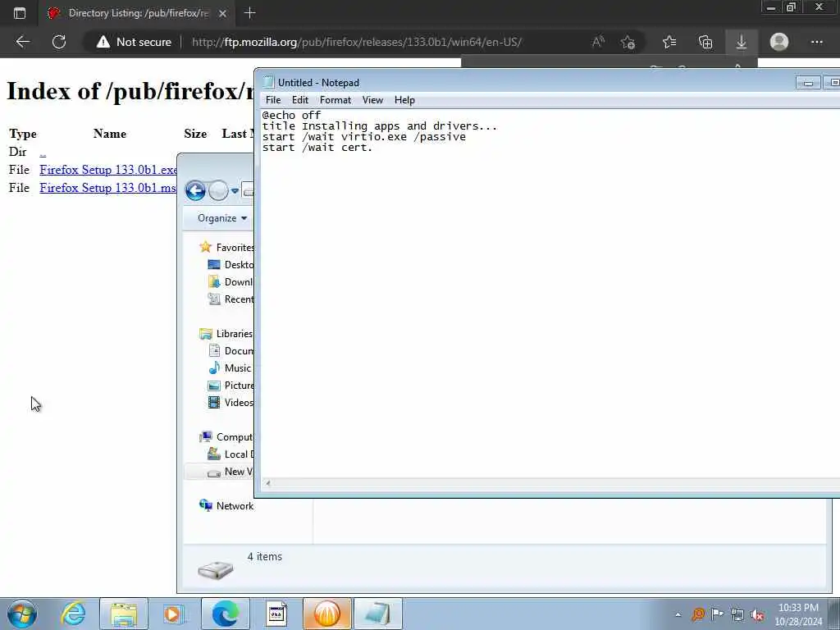Viewport: 840px width, 630px height.
Task: Open a new tab with the plus icon
Action: (x=249, y=13)
